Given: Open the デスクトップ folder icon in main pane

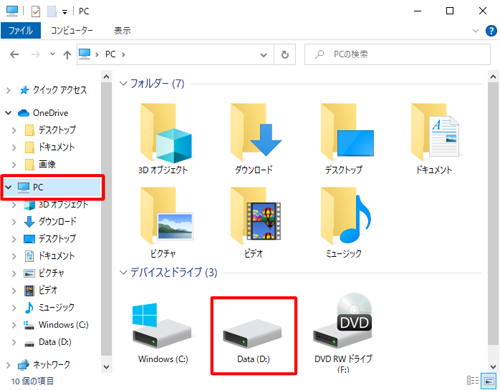Looking at the screenshot, I should 347,132.
